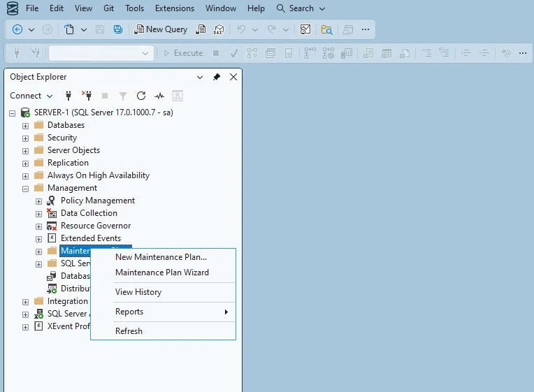Expand the Extended Events node
The width and height of the screenshot is (534, 392).
[39, 240]
